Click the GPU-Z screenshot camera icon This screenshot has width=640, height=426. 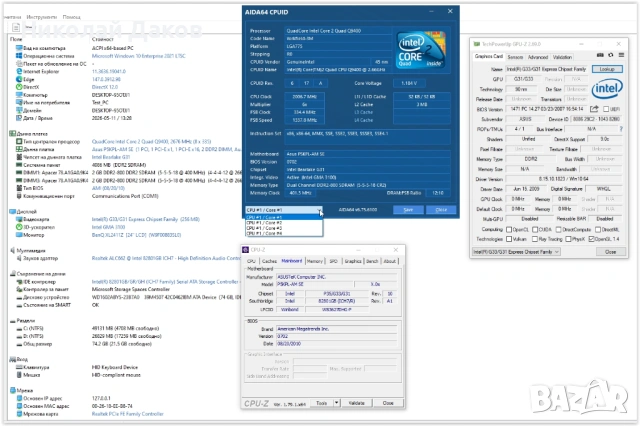pos(600,55)
